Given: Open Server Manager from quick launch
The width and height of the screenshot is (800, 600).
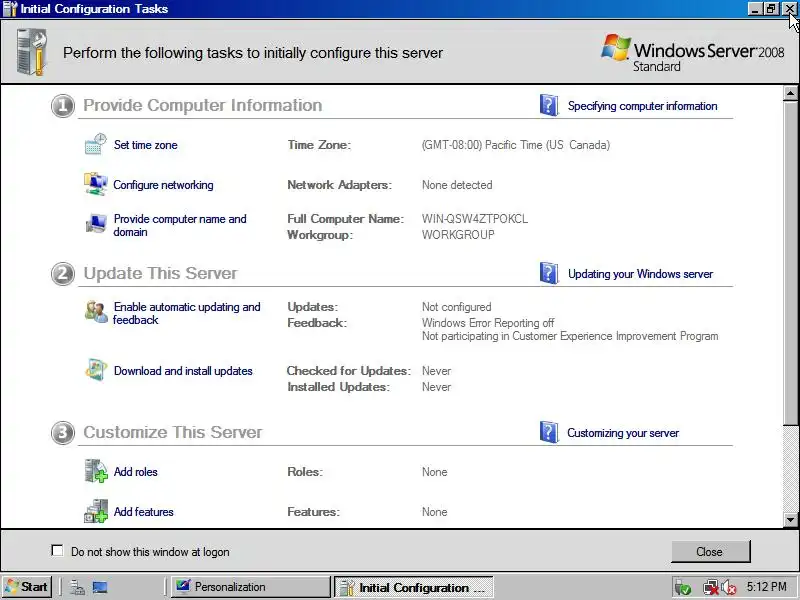Looking at the screenshot, I should 77,587.
